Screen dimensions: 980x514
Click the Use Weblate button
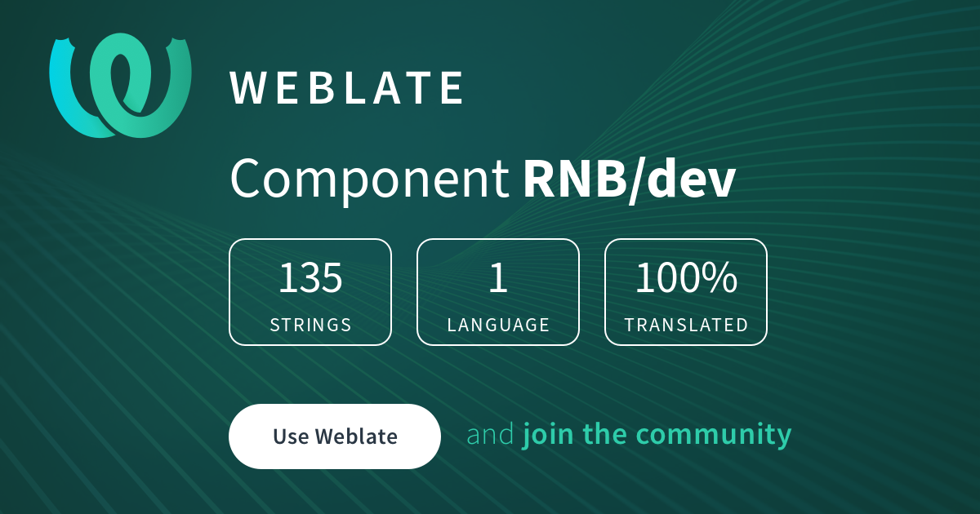335,436
